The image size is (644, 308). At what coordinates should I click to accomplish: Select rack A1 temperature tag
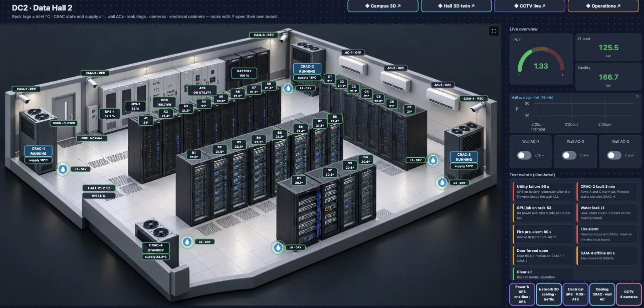(146, 120)
